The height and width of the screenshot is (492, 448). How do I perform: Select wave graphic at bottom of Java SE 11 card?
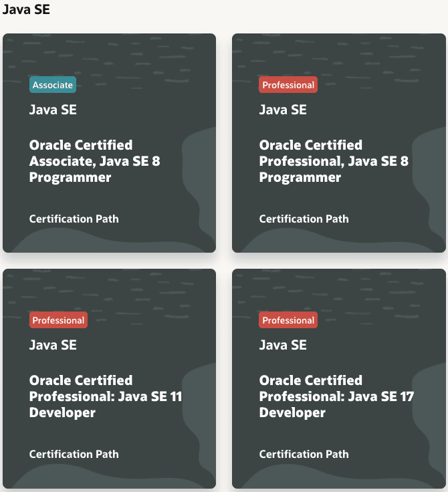(107, 477)
